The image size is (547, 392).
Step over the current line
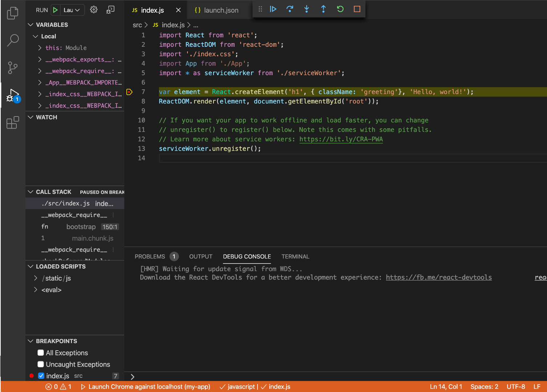(x=290, y=9)
